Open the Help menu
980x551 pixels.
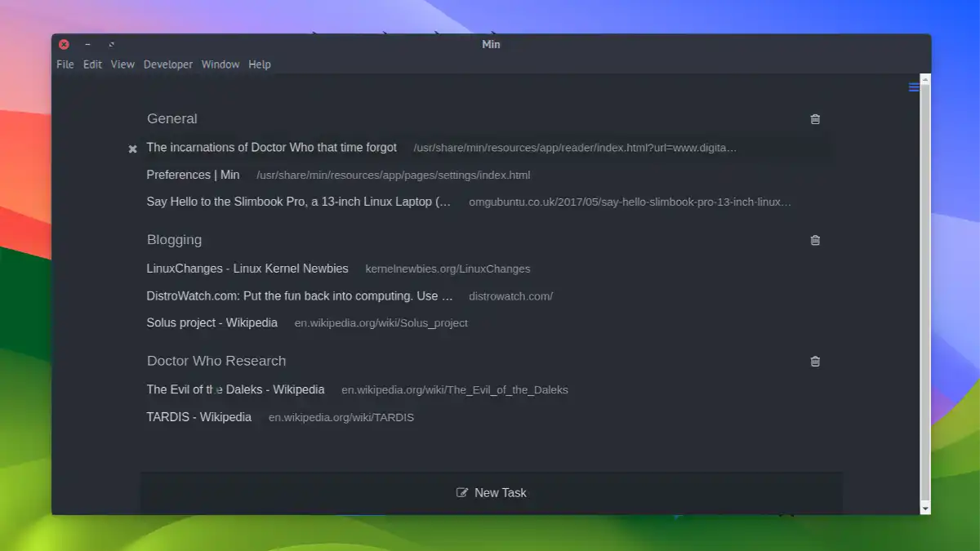(259, 64)
